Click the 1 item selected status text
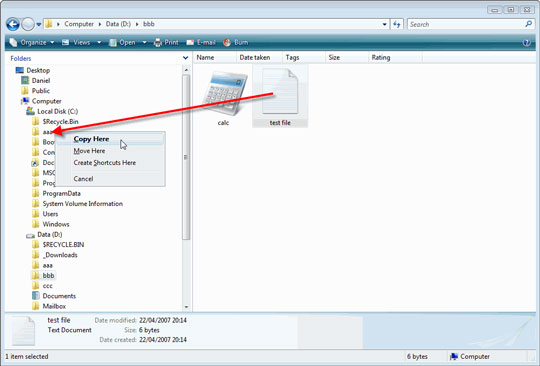Viewport: 540px width, 366px height. (x=27, y=357)
